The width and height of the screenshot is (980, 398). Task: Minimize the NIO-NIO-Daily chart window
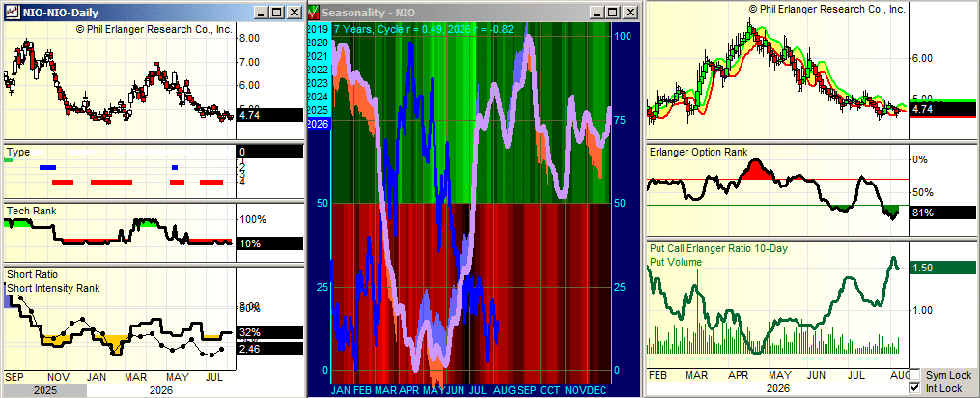click(x=264, y=12)
